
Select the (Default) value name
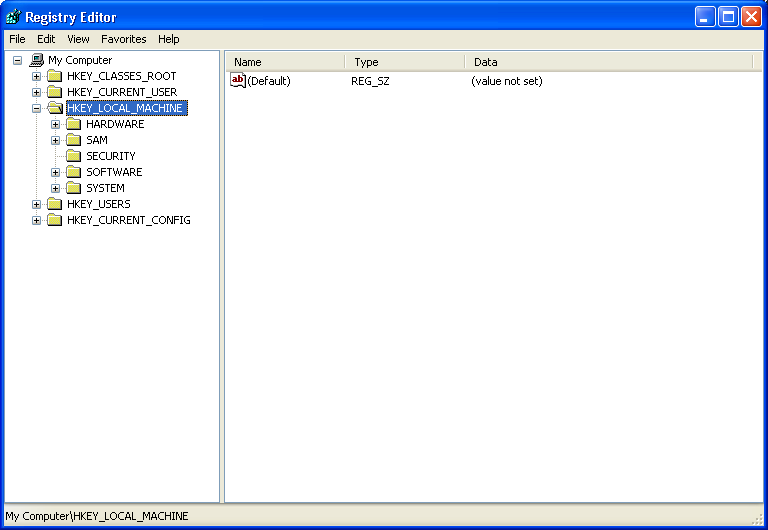click(x=269, y=81)
